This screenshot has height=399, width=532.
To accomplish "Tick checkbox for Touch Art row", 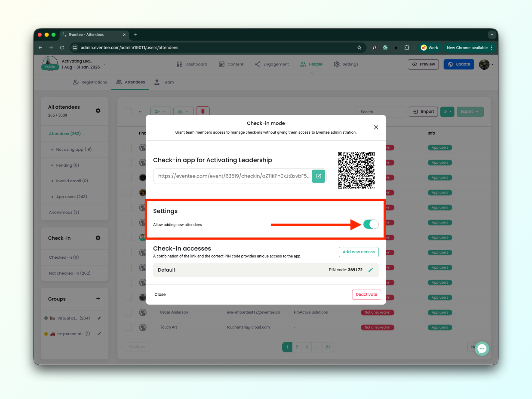I will pos(128,328).
